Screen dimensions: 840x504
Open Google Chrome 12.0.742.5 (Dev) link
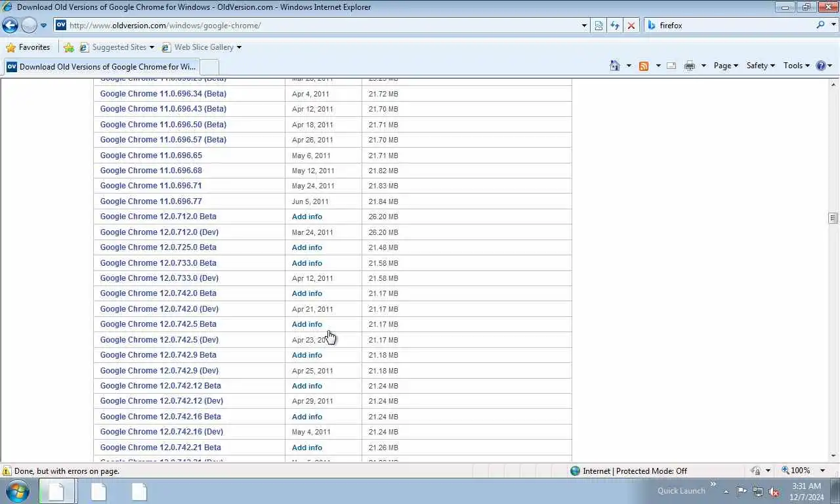[159, 340]
